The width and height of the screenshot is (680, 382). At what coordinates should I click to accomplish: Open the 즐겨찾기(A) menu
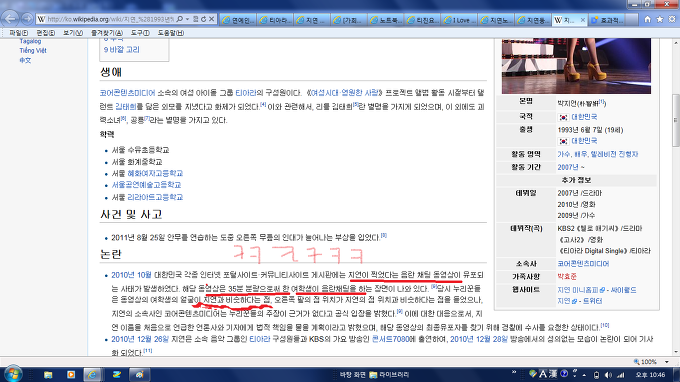pyautogui.click(x=107, y=33)
